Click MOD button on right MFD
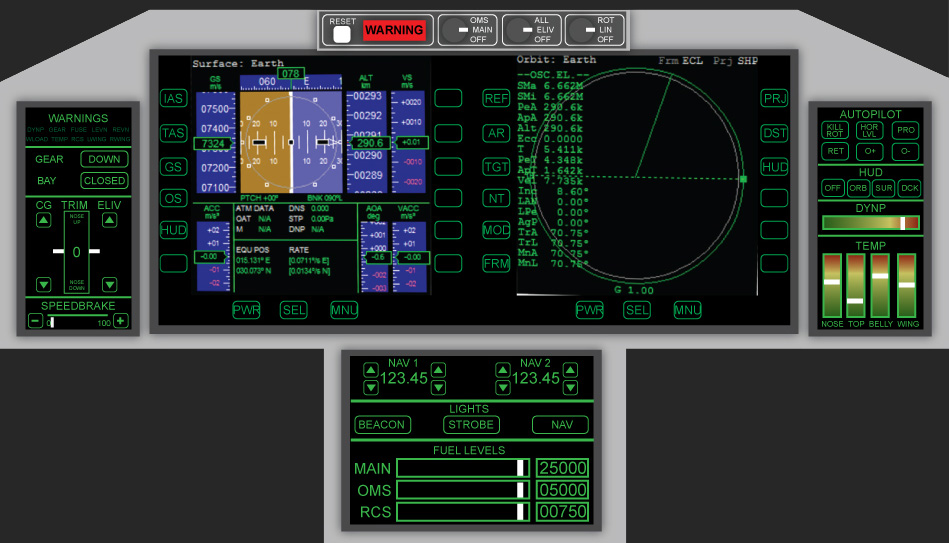The width and height of the screenshot is (949, 543). click(496, 230)
